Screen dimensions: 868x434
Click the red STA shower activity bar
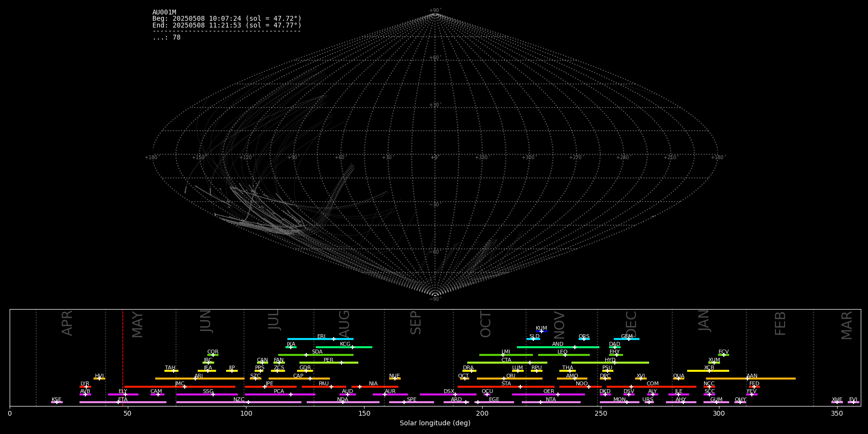click(506, 387)
